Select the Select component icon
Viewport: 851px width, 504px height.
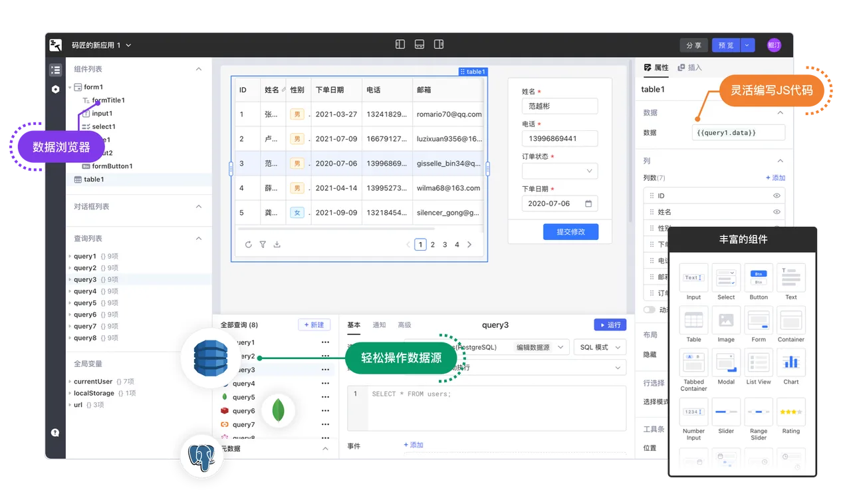(726, 278)
